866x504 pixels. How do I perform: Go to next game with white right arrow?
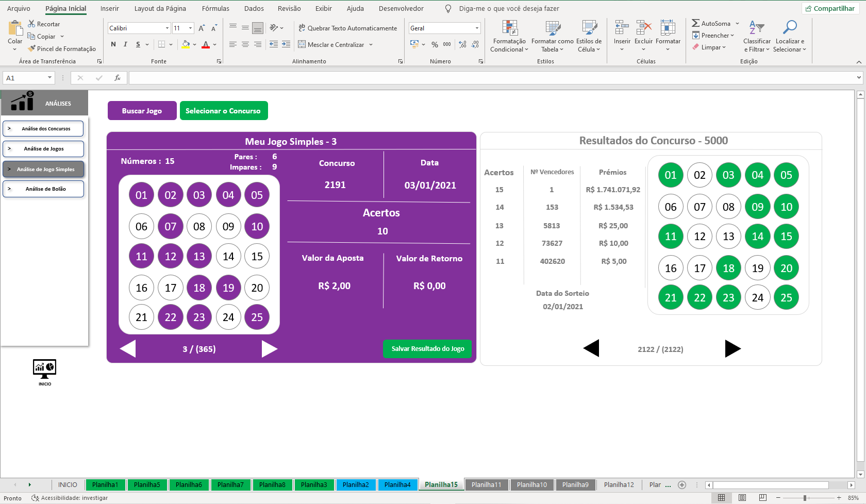pyautogui.click(x=269, y=349)
